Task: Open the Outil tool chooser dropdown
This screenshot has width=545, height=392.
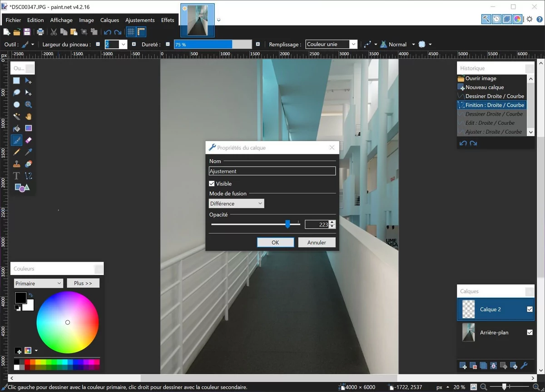Action: click(28, 44)
